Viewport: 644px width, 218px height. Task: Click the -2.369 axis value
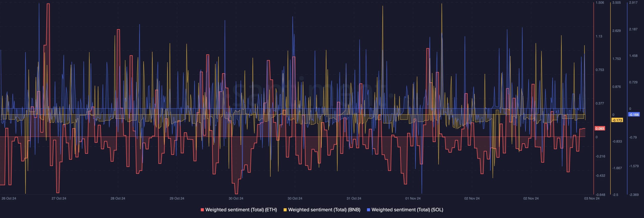pyautogui.click(x=634, y=195)
